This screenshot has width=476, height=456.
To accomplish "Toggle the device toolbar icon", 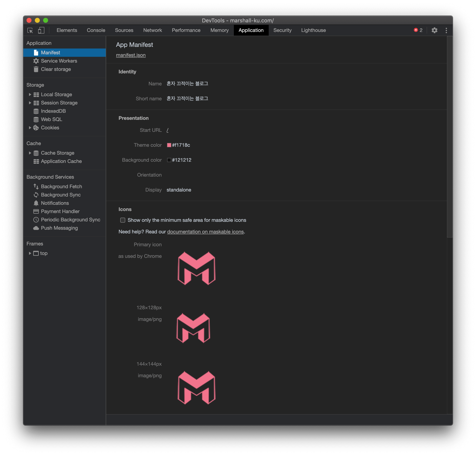I will click(41, 30).
